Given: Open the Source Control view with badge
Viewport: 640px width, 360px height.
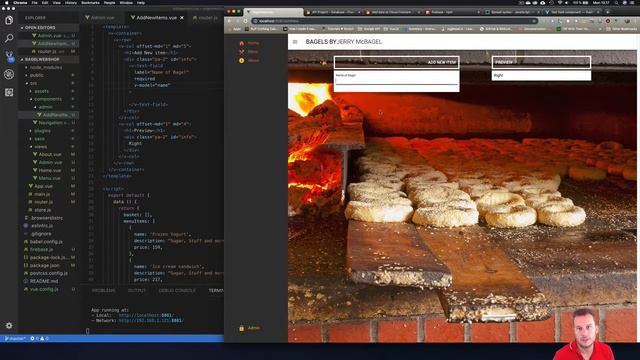Looking at the screenshot, I should tap(9, 56).
